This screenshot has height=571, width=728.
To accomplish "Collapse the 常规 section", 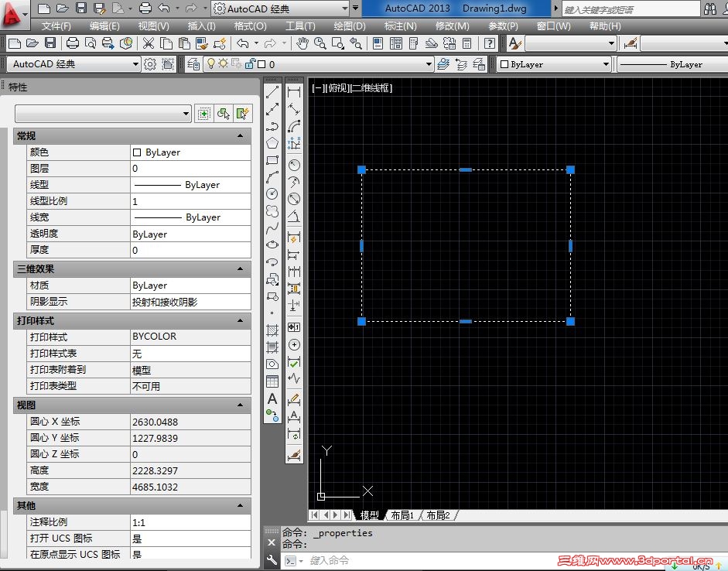I will [240, 135].
